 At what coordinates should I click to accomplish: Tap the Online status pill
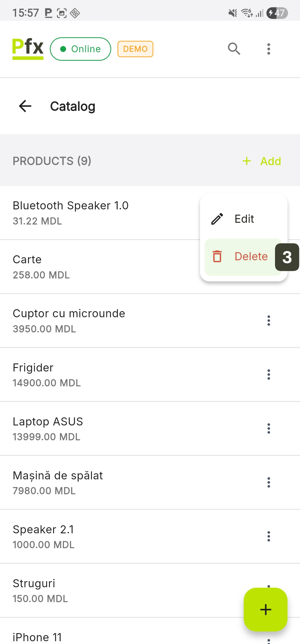pos(81,49)
